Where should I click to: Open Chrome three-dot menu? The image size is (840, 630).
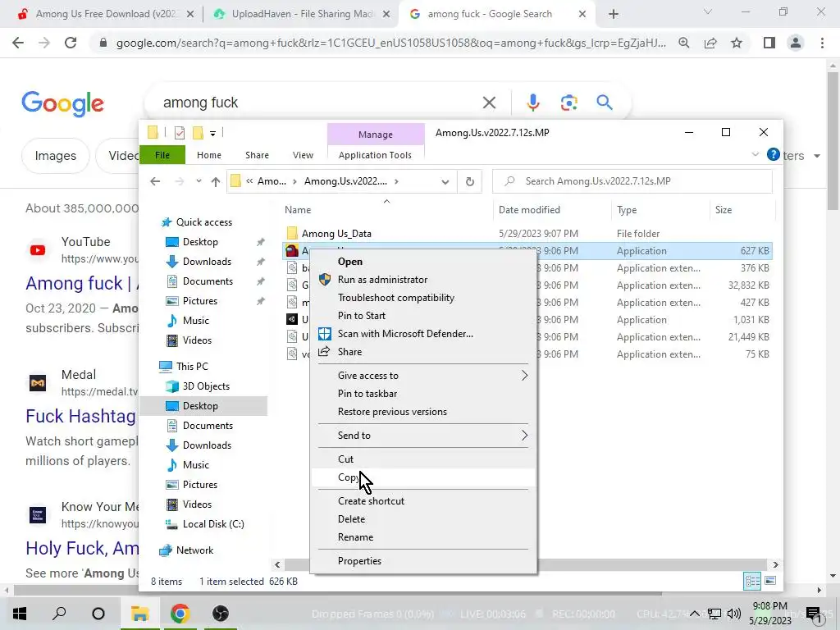tap(822, 43)
